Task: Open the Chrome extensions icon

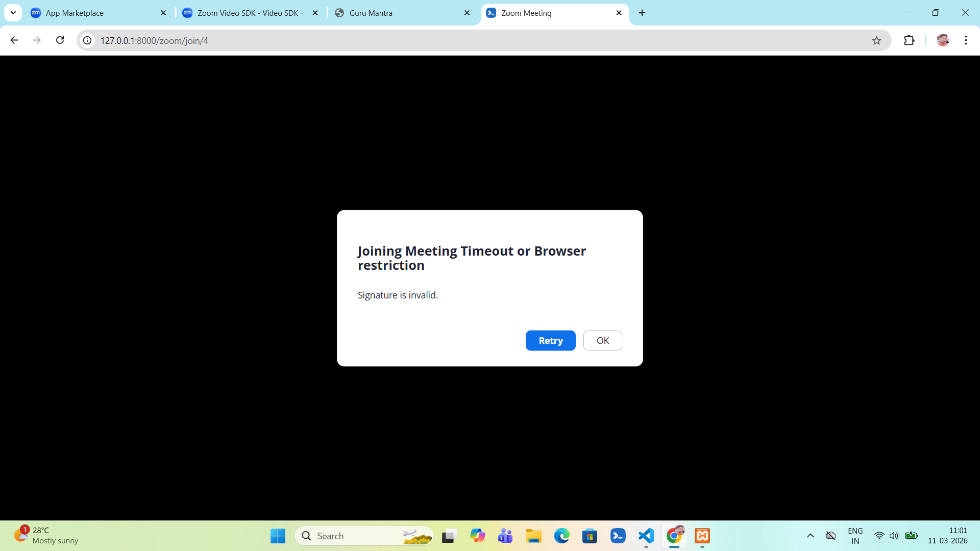Action: [x=910, y=40]
